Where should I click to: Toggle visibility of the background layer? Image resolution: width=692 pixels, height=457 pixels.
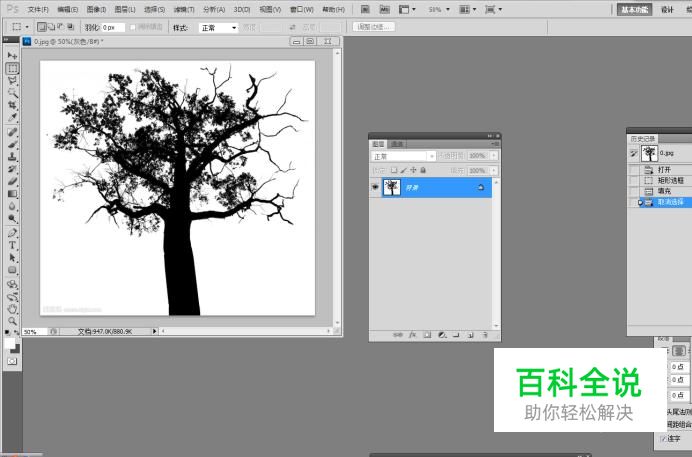pyautogui.click(x=375, y=187)
